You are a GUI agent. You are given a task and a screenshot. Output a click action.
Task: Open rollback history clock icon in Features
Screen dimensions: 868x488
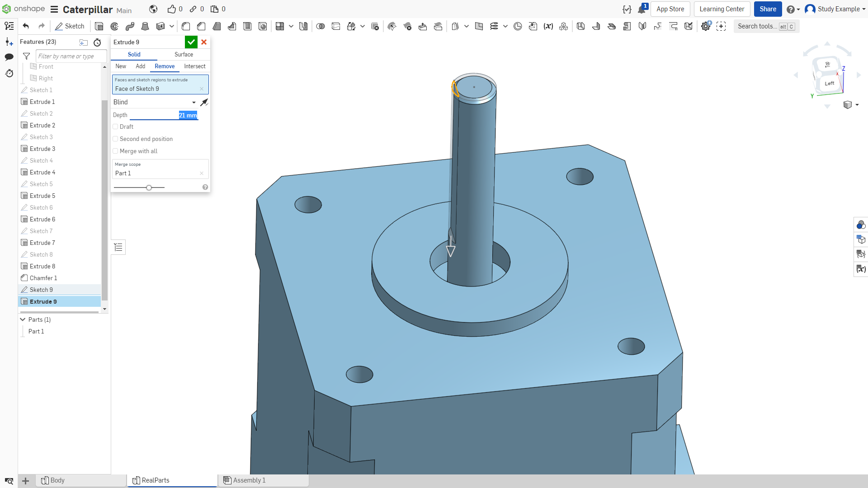pos(97,42)
